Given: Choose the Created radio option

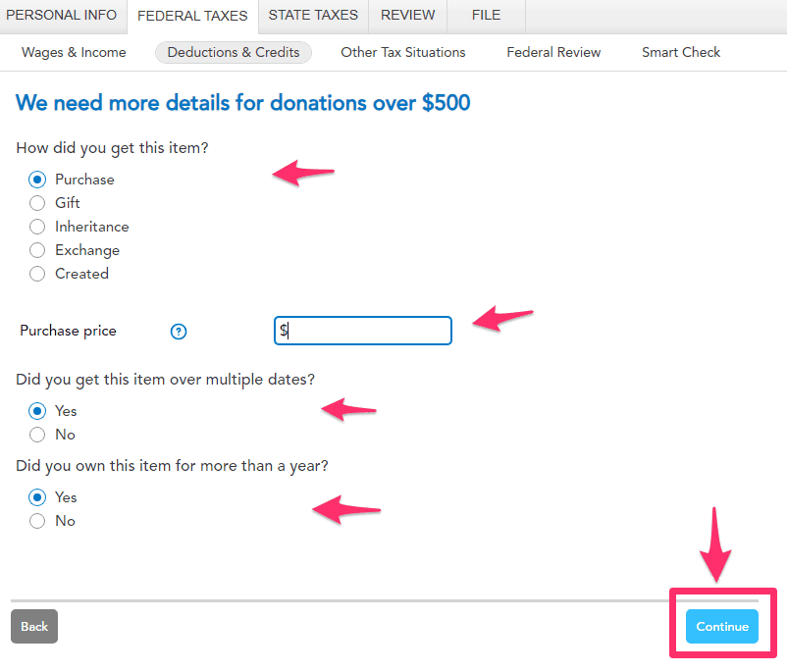Looking at the screenshot, I should (37, 274).
